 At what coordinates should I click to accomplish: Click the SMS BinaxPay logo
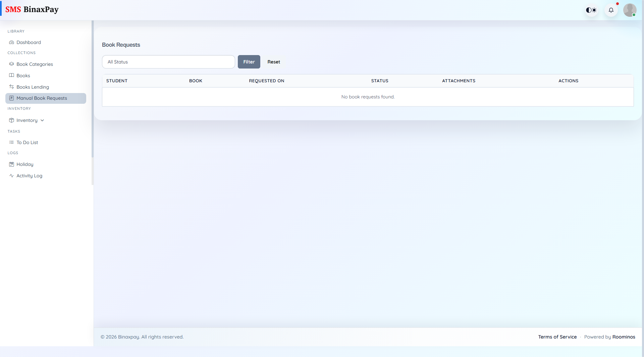point(32,9)
